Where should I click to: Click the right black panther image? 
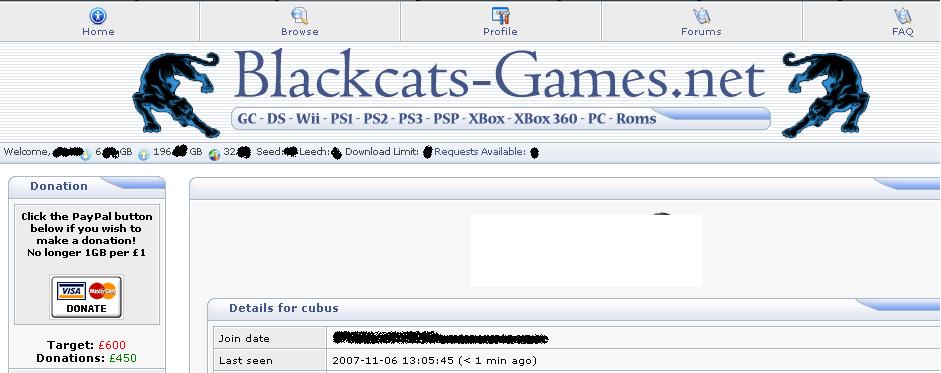tap(825, 94)
